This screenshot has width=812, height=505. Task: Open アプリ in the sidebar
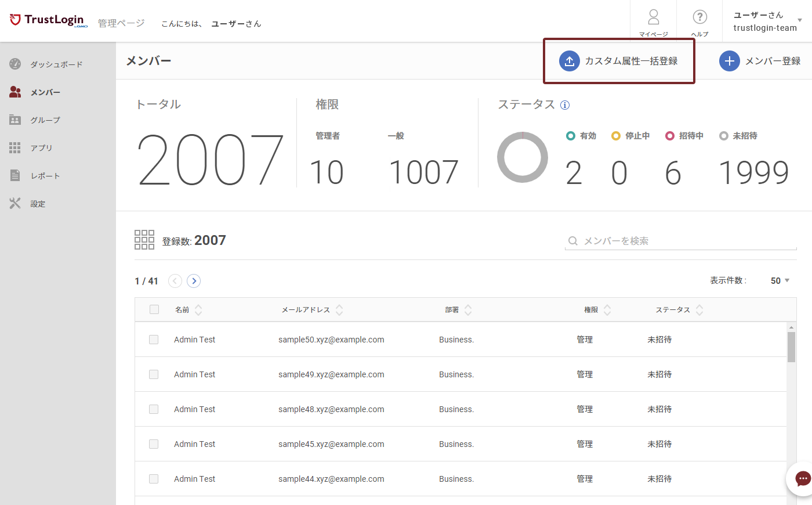tap(42, 148)
